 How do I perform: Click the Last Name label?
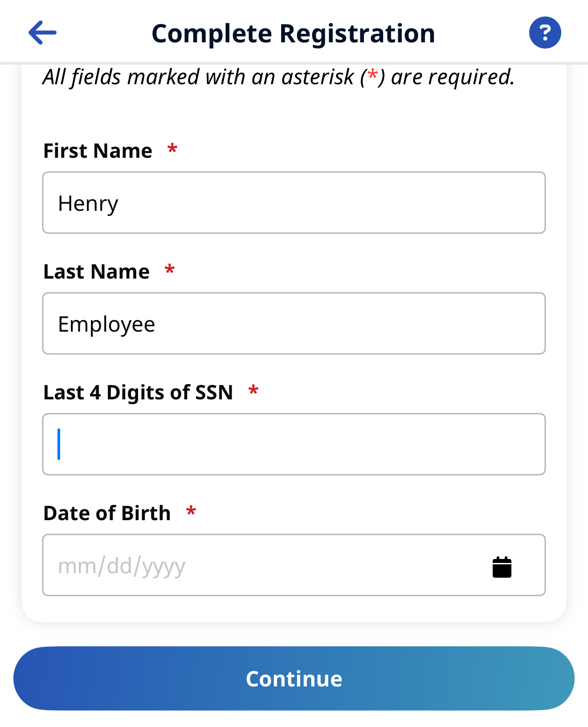pyautogui.click(x=96, y=271)
